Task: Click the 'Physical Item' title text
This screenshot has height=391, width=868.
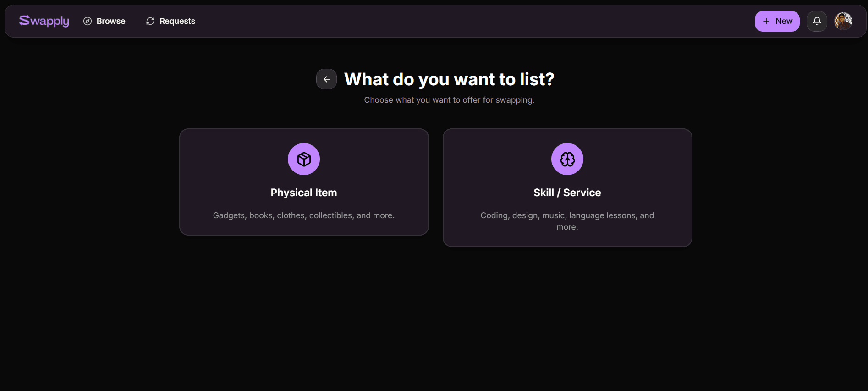Action: pyautogui.click(x=303, y=193)
